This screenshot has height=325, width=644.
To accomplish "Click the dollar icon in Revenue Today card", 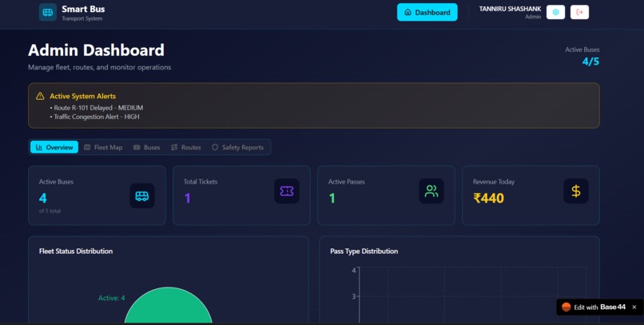I will [576, 191].
